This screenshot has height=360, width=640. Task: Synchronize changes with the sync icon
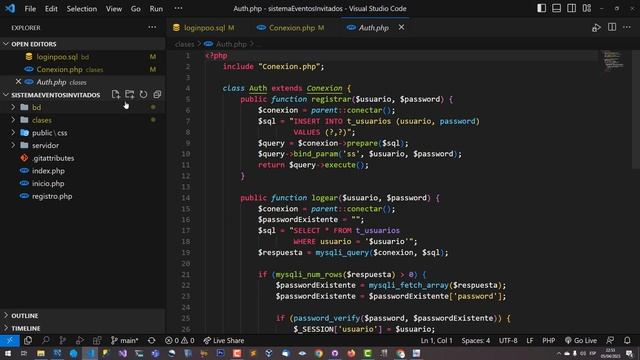(151, 340)
